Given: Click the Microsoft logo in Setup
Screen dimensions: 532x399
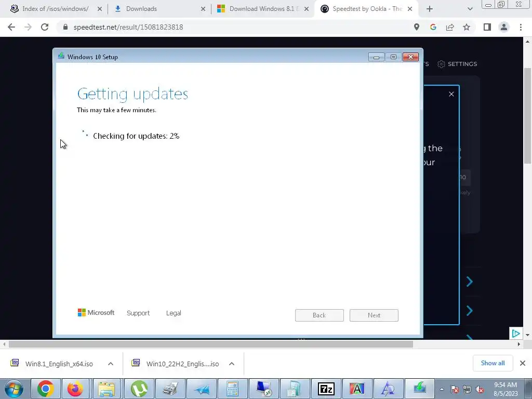Looking at the screenshot, I should click(x=96, y=312).
